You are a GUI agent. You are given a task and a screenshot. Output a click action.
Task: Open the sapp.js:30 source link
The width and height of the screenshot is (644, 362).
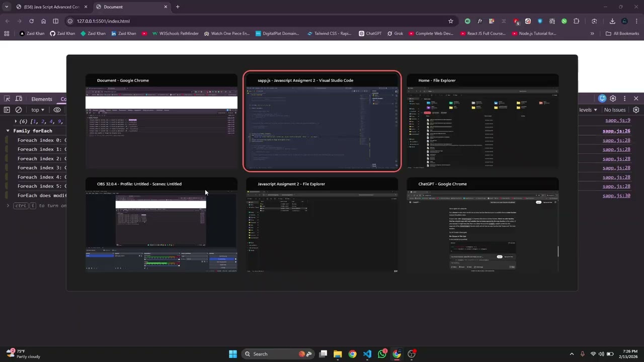(x=616, y=196)
